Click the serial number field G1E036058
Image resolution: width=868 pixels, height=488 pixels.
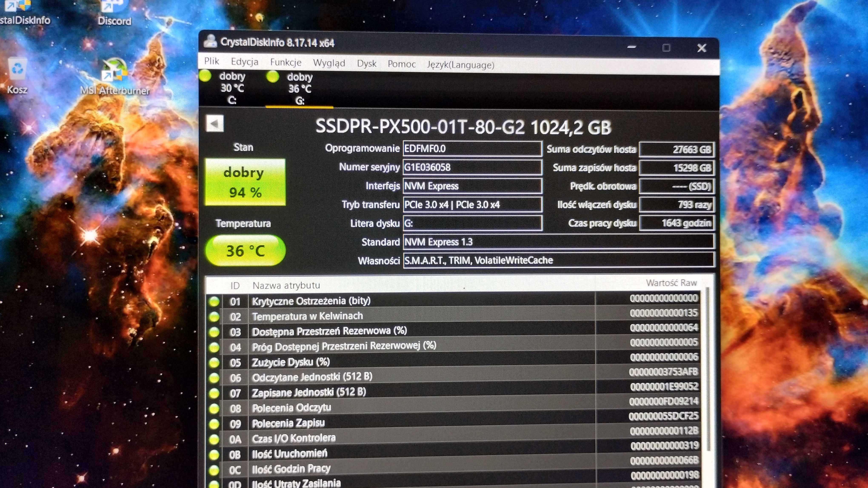(473, 167)
